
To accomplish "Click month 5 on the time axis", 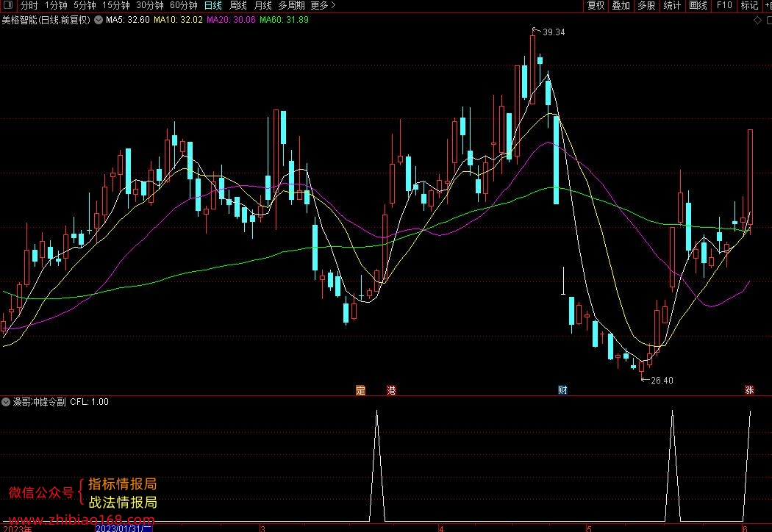I will coord(588,528).
